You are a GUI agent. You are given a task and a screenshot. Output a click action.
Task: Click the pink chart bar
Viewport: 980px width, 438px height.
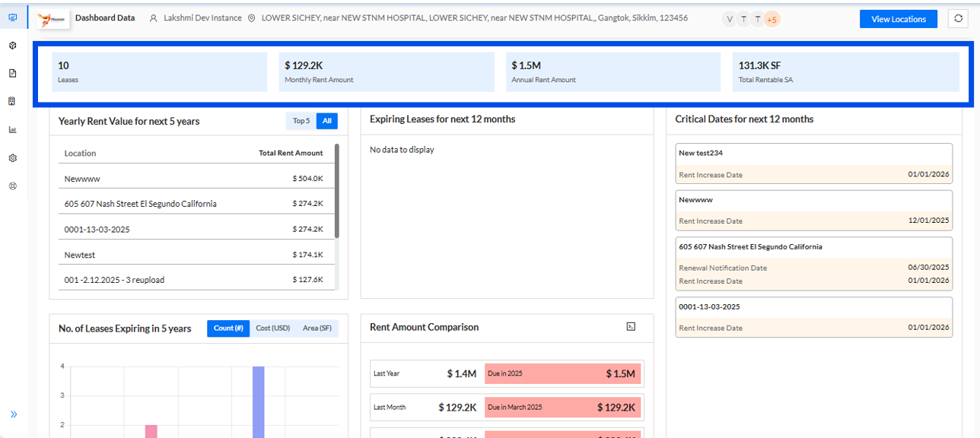pyautogui.click(x=151, y=431)
